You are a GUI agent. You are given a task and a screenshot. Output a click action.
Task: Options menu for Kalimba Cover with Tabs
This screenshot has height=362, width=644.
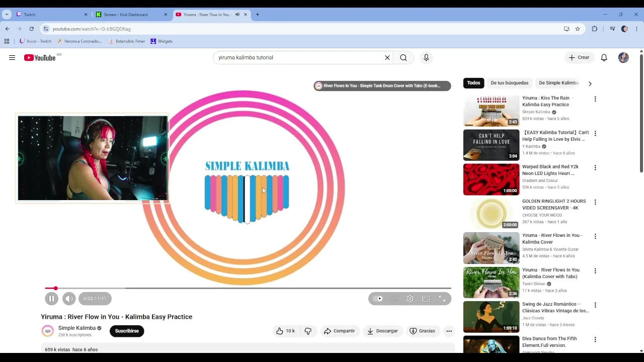(595, 271)
